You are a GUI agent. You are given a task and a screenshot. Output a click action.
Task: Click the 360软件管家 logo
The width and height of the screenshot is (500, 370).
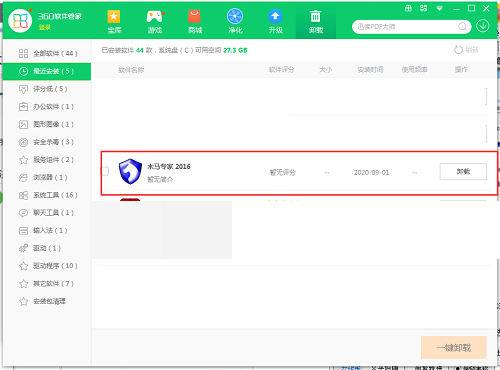[x=20, y=21]
